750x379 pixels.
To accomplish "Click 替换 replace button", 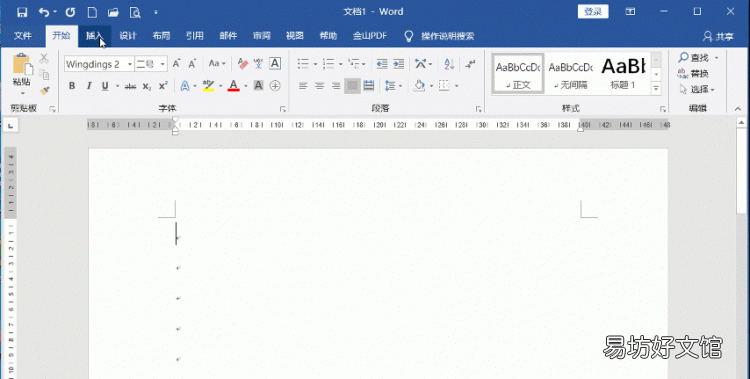I will tap(694, 73).
